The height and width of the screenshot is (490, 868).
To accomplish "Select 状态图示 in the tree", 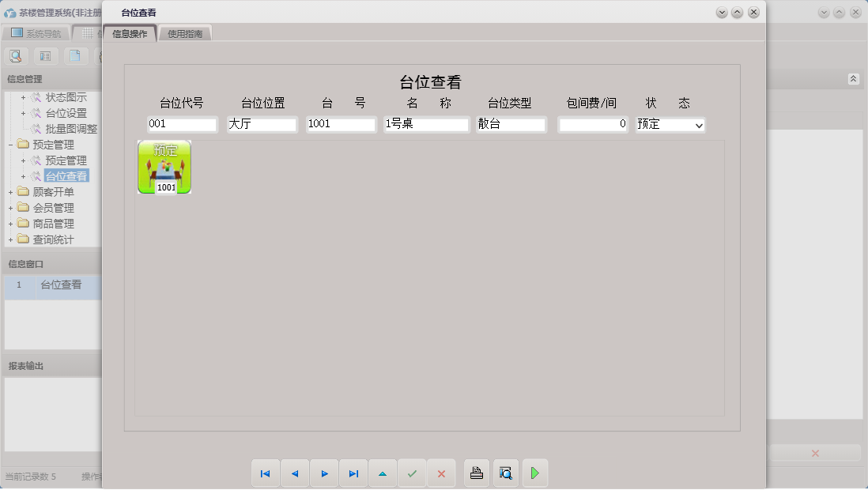I will [x=66, y=97].
